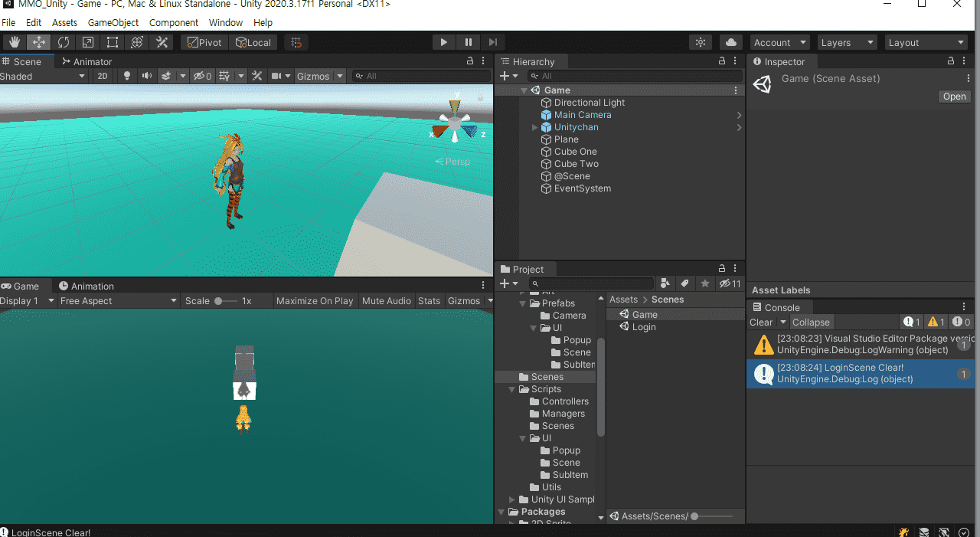The image size is (980, 537).
Task: Expand the Unitychan hierarchy item
Action: (x=534, y=127)
